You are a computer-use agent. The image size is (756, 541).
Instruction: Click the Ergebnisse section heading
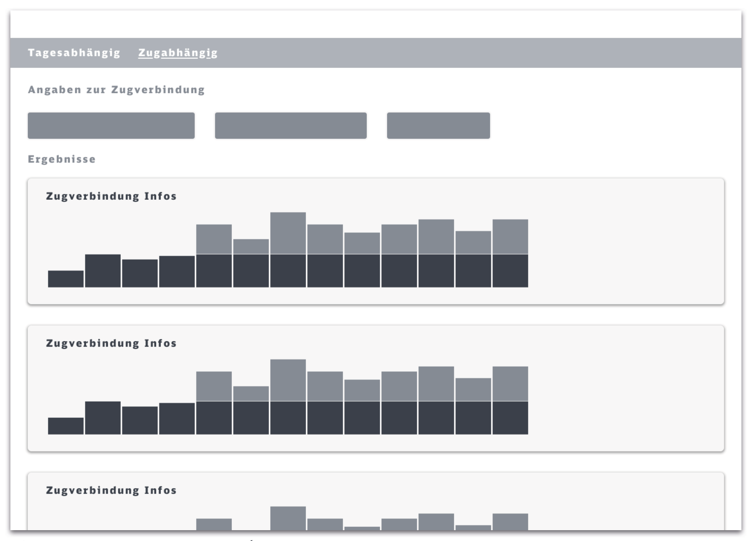pos(62,159)
